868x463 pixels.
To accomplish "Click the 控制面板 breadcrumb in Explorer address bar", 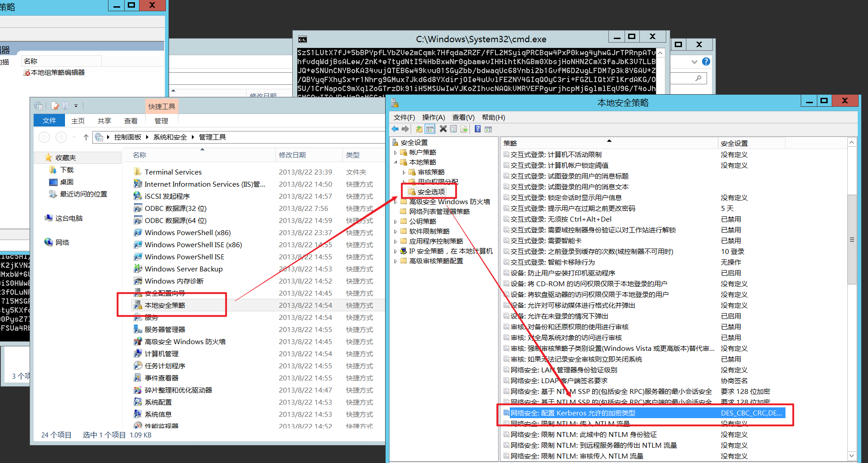I will click(x=128, y=137).
